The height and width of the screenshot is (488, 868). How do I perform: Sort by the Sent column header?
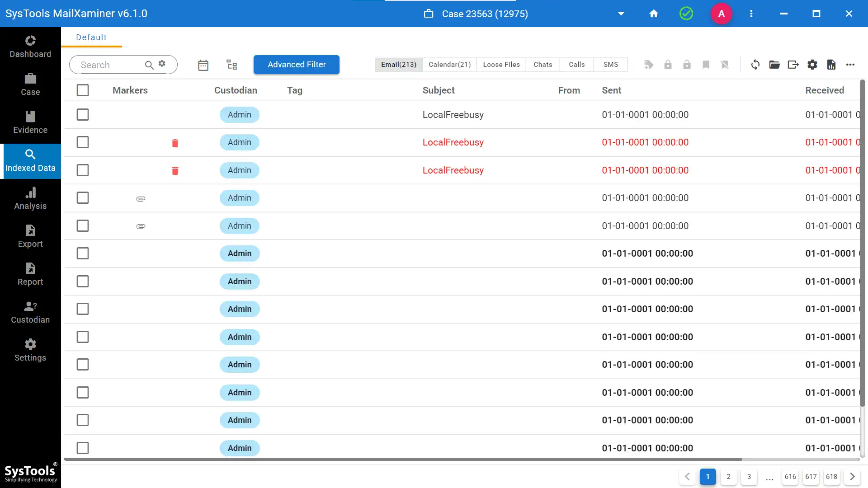[612, 90]
